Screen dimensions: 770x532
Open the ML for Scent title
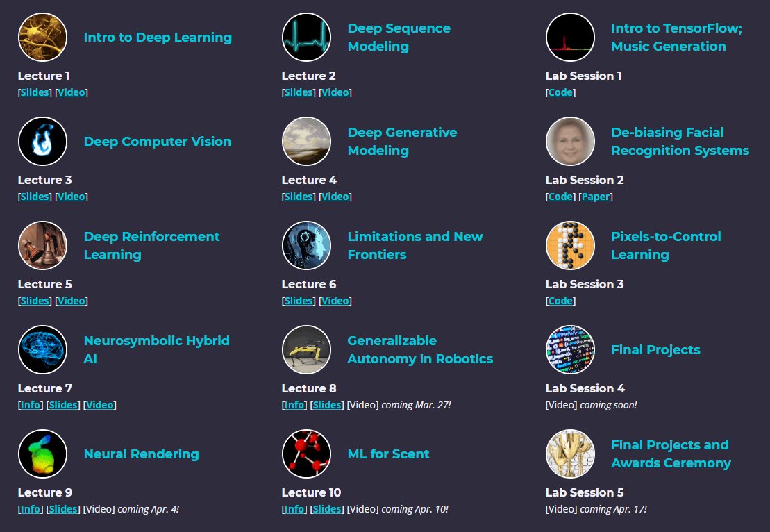(388, 454)
